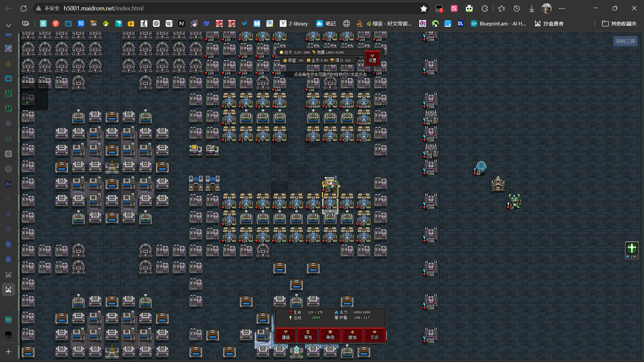The height and width of the screenshot is (362, 644).
Task: Click the 交谈 talk button
Action: click(374, 335)
